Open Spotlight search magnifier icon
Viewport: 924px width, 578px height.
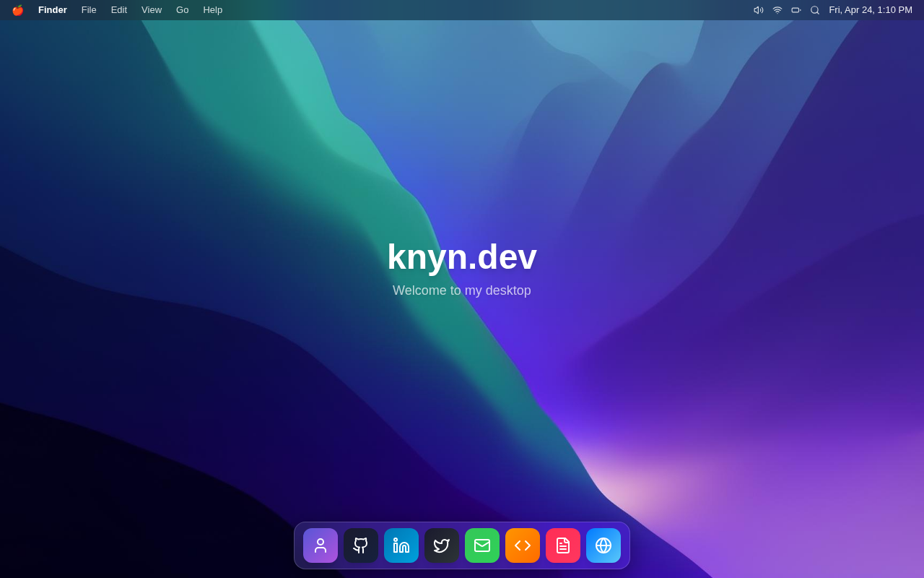(x=815, y=10)
